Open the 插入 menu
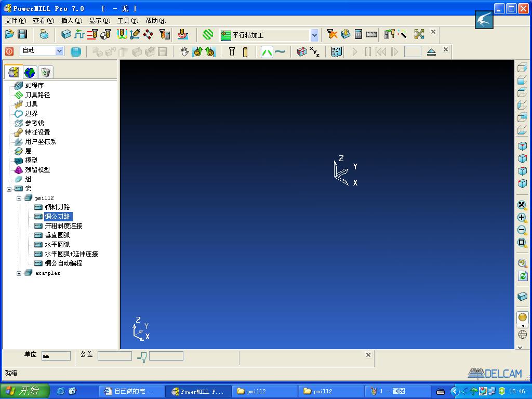 [72, 21]
